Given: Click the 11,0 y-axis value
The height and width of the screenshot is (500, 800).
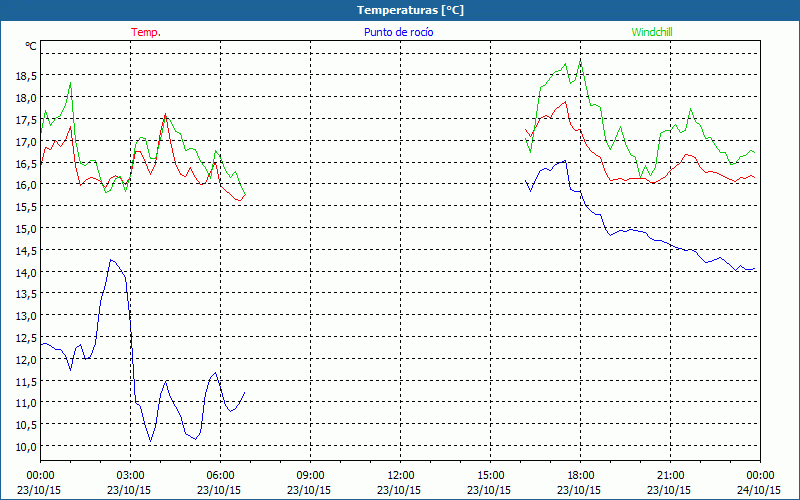Looking at the screenshot, I should [x=26, y=403].
